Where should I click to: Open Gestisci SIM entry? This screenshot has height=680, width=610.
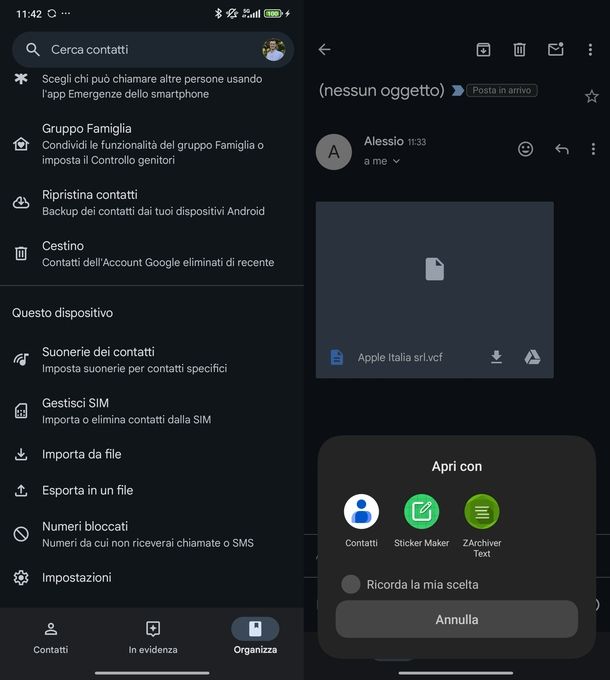152,411
